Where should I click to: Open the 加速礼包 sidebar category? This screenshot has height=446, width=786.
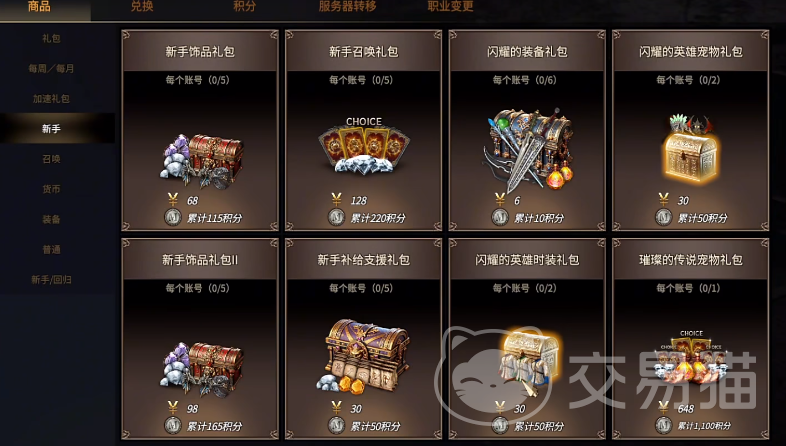pos(51,98)
